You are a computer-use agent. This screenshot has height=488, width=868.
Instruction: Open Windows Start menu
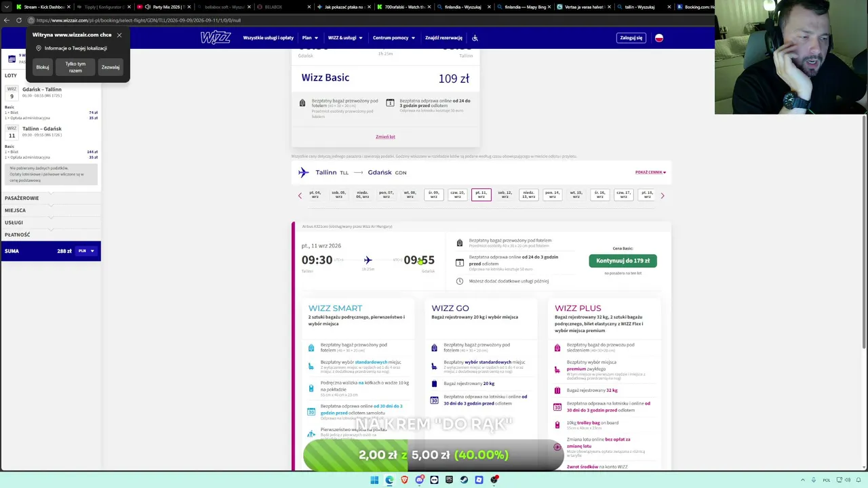pyautogui.click(x=374, y=480)
